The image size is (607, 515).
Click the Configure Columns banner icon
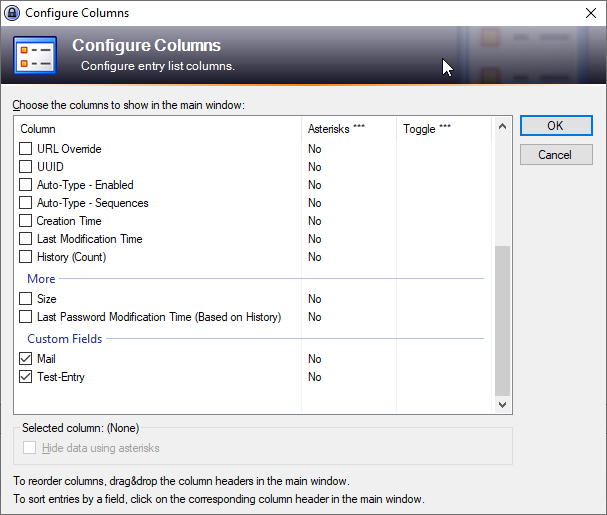point(39,54)
